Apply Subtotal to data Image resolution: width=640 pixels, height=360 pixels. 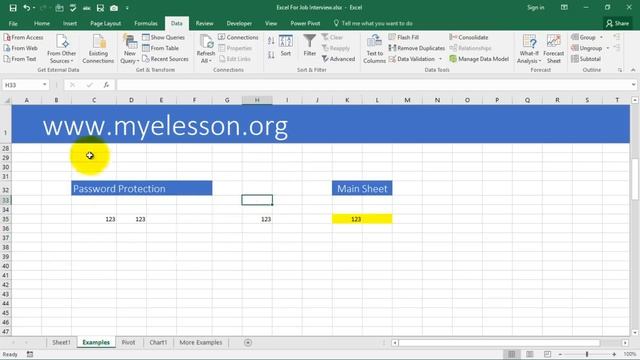[x=586, y=59]
